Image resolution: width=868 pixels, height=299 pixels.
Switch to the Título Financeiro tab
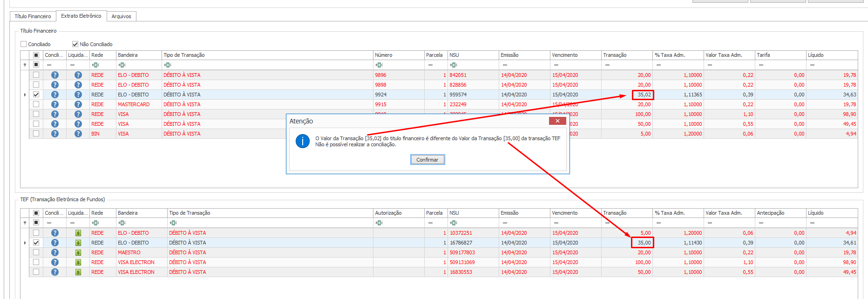click(x=33, y=16)
